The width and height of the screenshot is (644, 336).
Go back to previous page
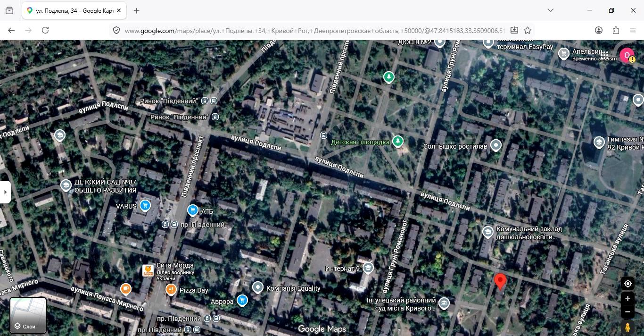tap(11, 30)
